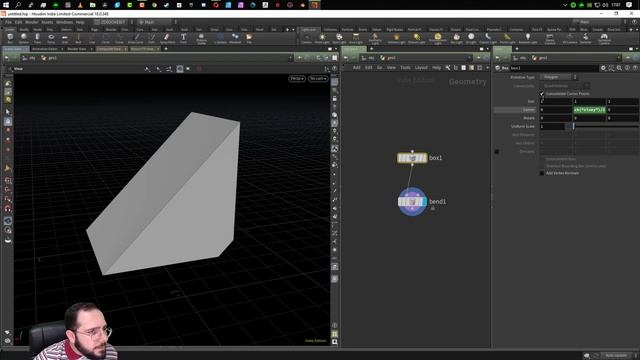
Task: Select the Area Light shelf tool
Action: point(356,39)
